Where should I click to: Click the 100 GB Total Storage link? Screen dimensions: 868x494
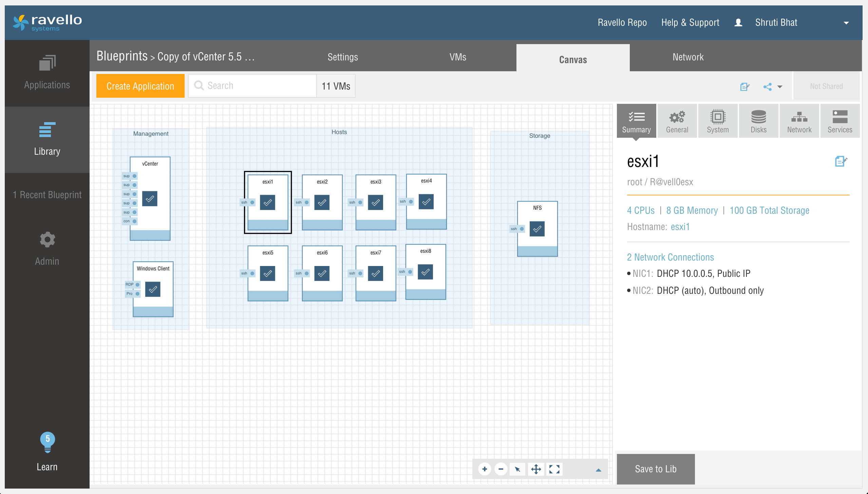point(769,210)
